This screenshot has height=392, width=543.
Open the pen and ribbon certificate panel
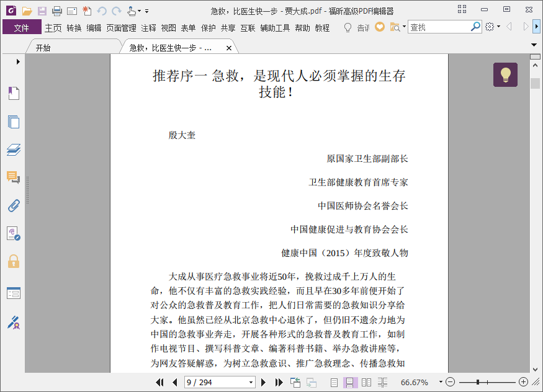tap(14, 323)
